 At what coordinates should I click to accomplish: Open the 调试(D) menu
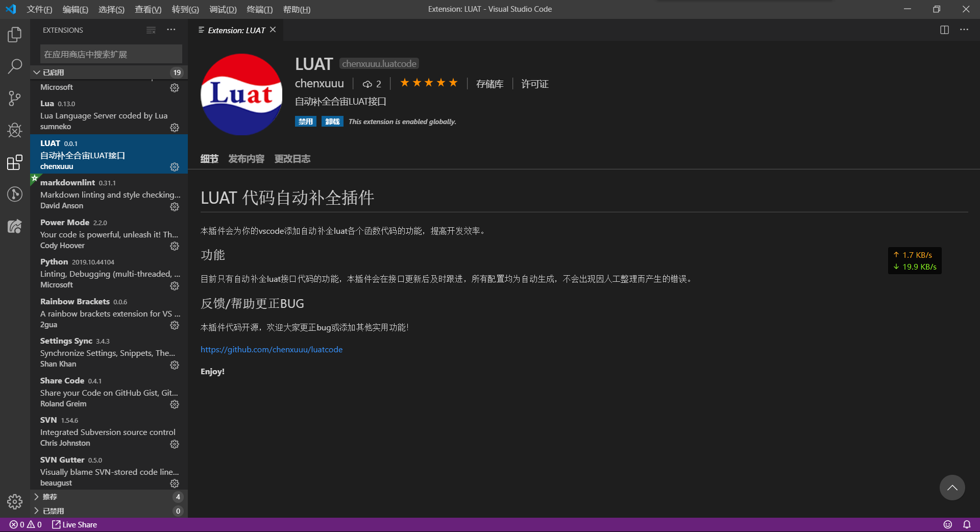[x=223, y=9]
